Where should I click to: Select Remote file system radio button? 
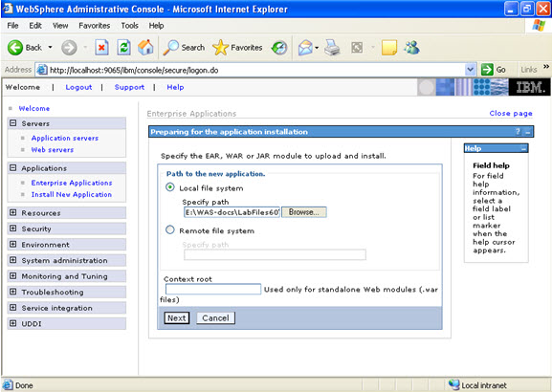pos(170,229)
